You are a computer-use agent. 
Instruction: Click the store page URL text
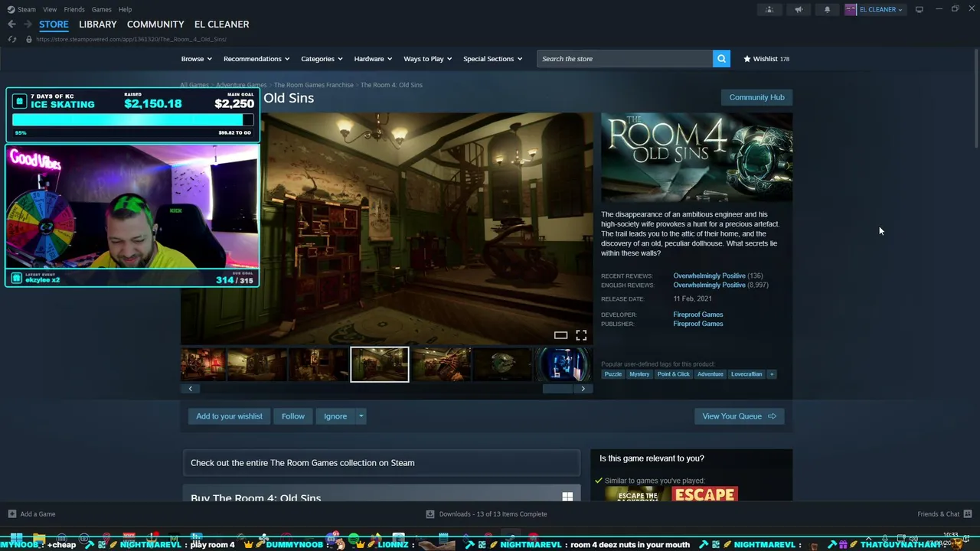click(131, 39)
